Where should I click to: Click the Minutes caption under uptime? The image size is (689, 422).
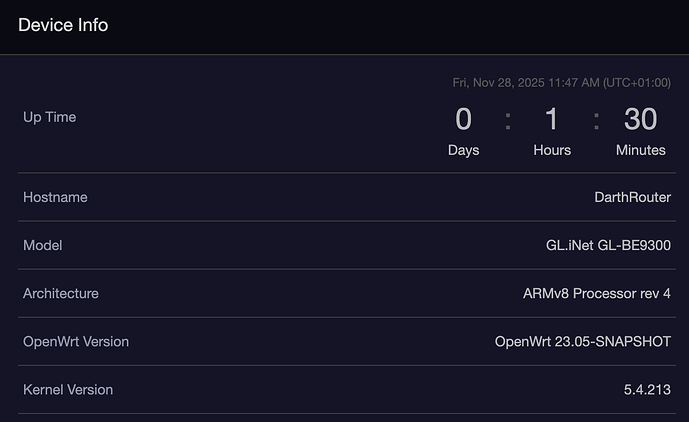click(640, 150)
